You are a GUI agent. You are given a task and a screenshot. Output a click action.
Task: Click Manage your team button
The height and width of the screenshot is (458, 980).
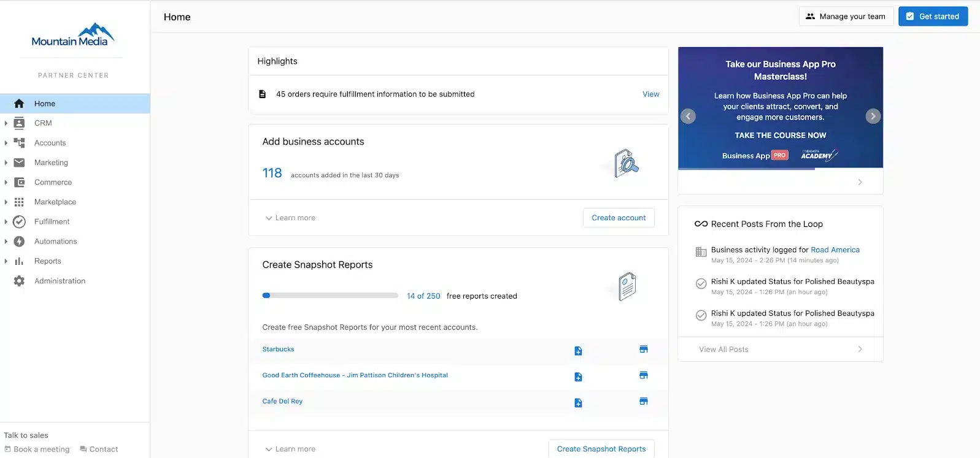coord(846,17)
